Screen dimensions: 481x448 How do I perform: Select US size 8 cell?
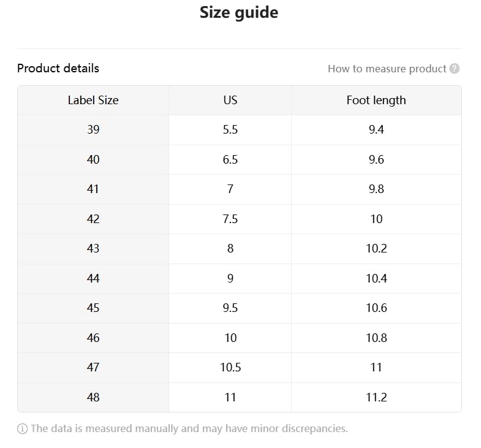[x=230, y=248]
